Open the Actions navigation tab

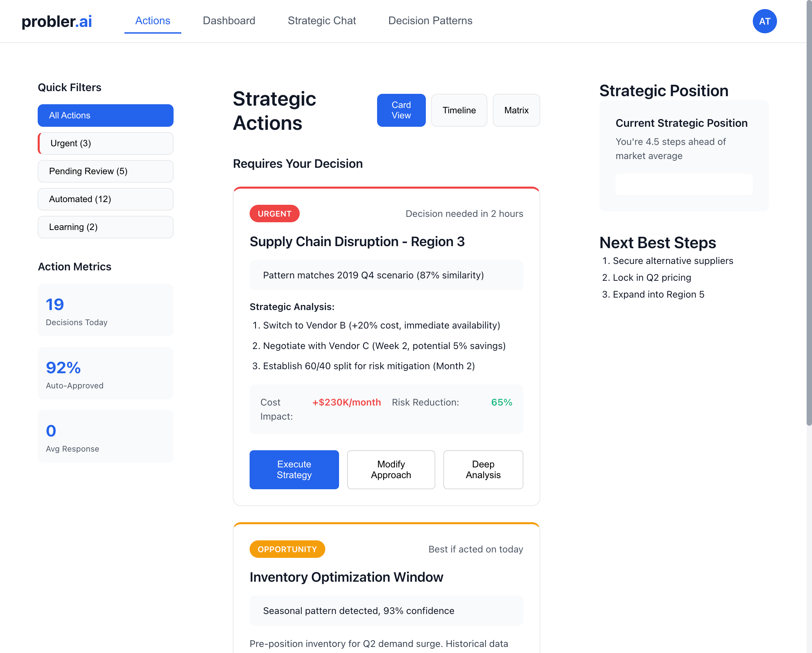(x=152, y=21)
